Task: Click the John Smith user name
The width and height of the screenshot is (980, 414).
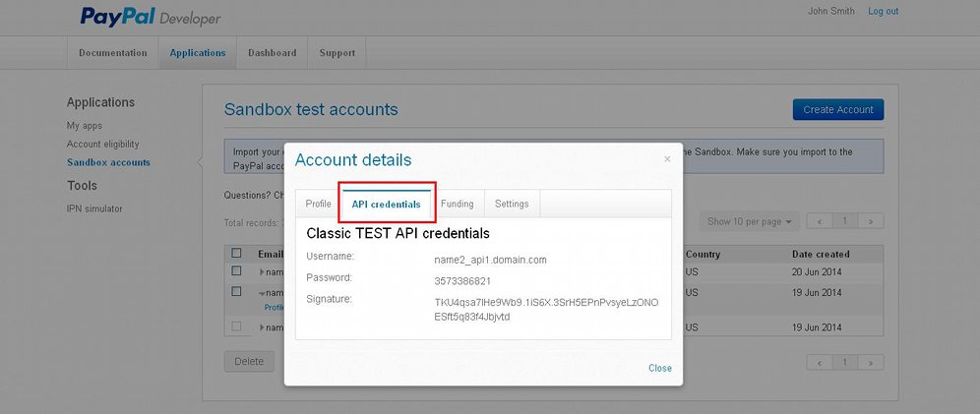Action: (831, 11)
